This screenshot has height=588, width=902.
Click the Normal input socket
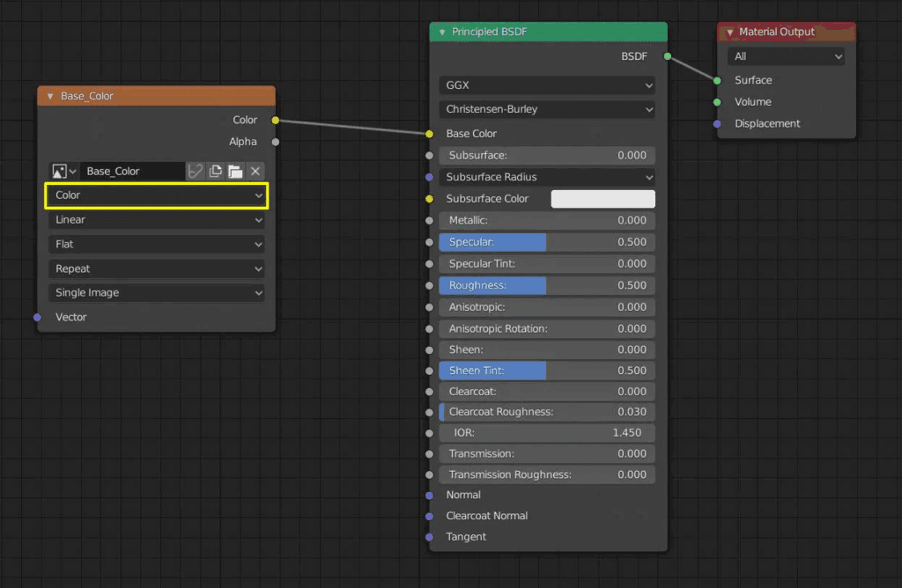[x=430, y=496]
